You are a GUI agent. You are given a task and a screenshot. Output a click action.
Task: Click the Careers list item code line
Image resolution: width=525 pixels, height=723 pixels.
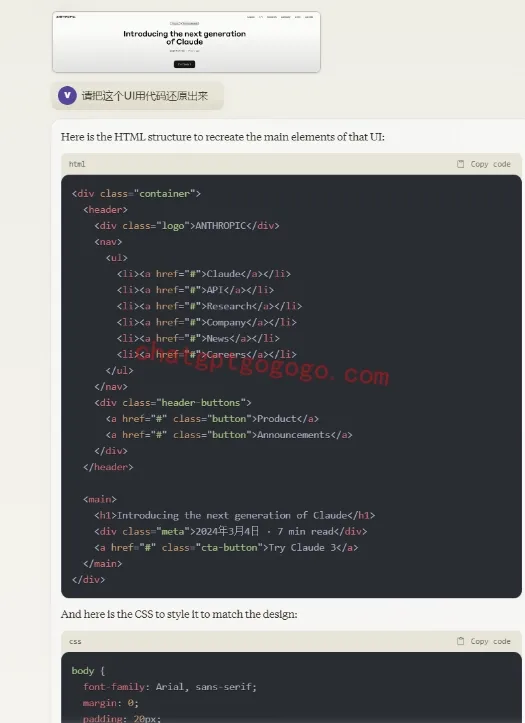pyautogui.click(x=206, y=355)
